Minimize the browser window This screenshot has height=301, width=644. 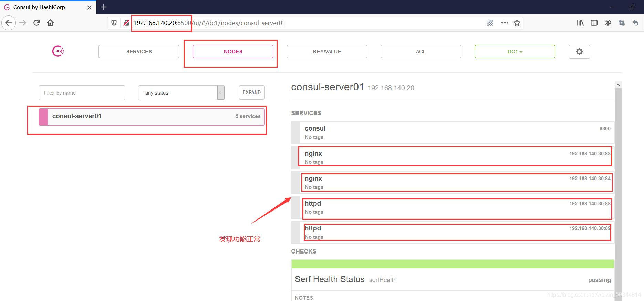[612, 7]
